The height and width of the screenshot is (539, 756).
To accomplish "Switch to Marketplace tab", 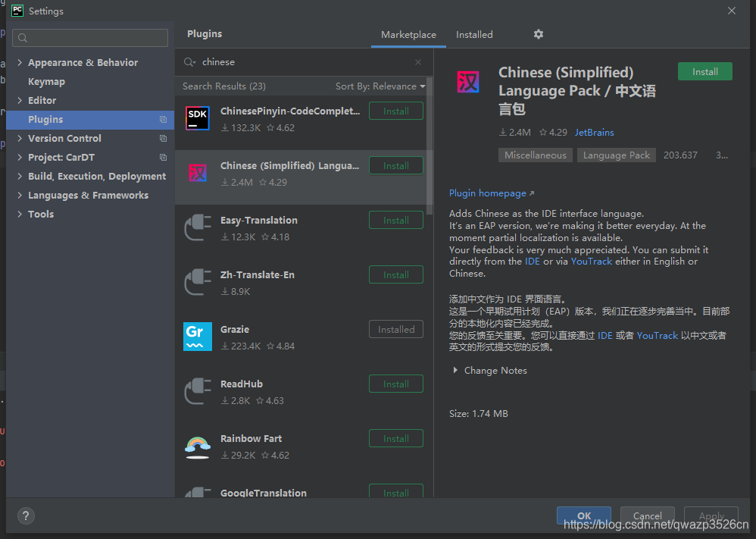I will point(408,35).
